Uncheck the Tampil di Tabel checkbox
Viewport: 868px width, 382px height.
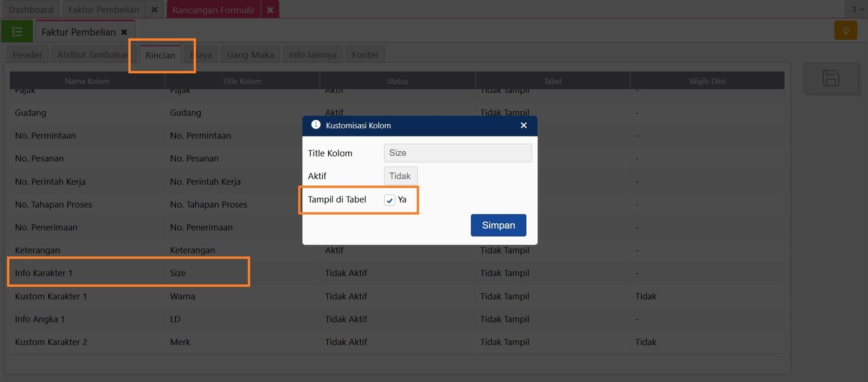pos(390,200)
